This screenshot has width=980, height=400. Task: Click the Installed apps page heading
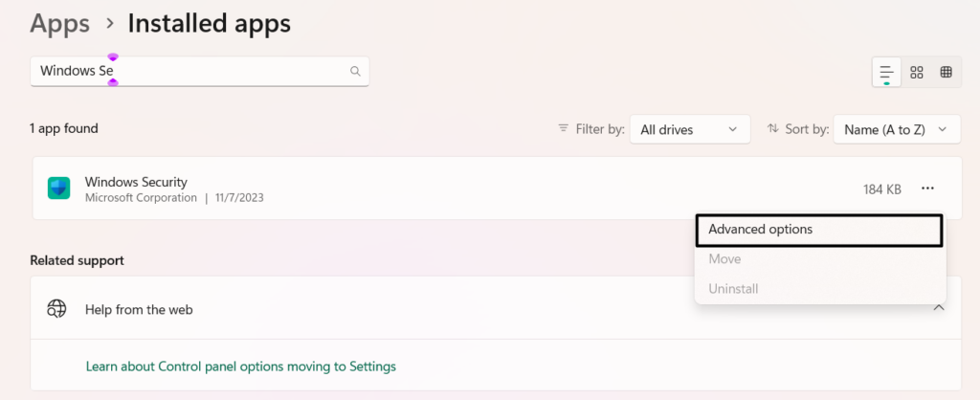click(209, 23)
